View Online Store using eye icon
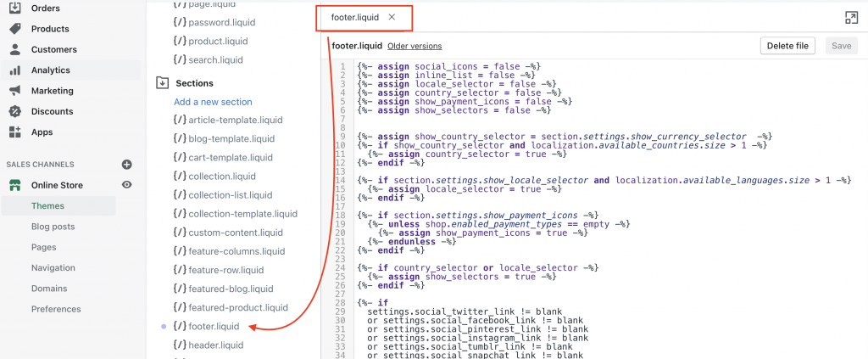This screenshot has width=868, height=359. 127,185
